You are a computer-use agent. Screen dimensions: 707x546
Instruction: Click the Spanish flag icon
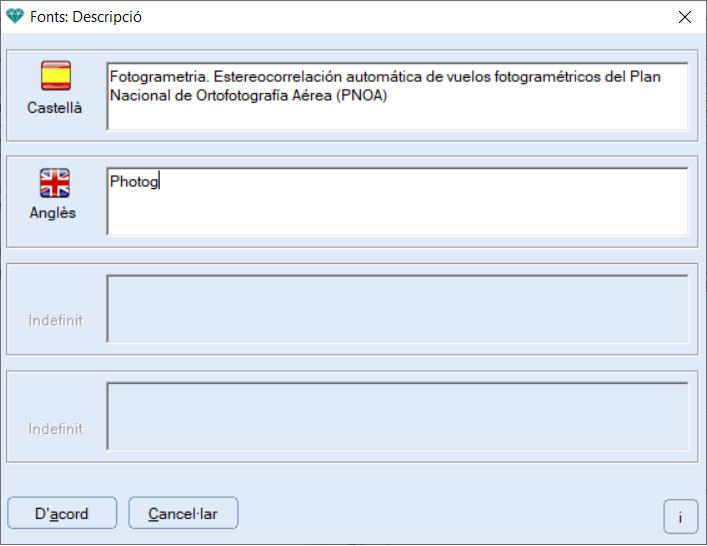[56, 76]
